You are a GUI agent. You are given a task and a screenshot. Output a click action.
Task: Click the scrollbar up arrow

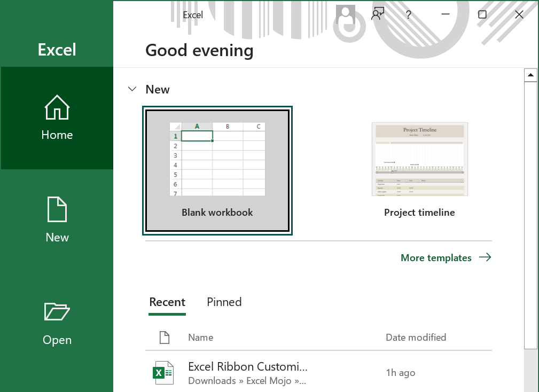tap(531, 75)
